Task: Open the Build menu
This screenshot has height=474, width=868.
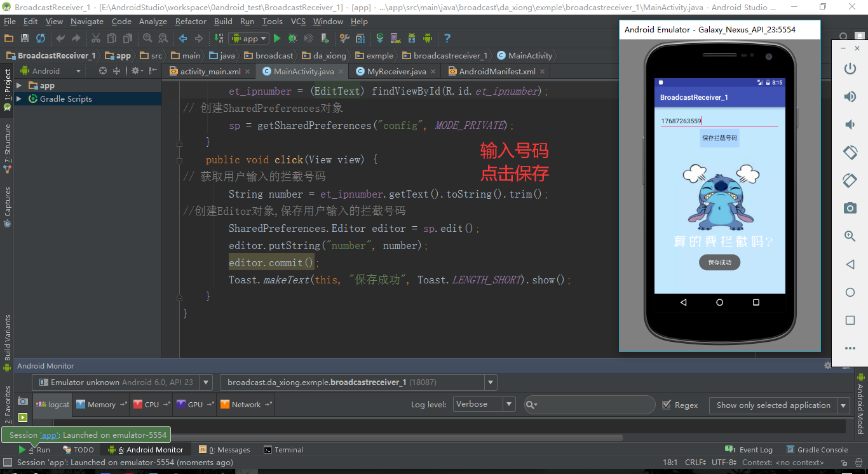Action: [223, 21]
